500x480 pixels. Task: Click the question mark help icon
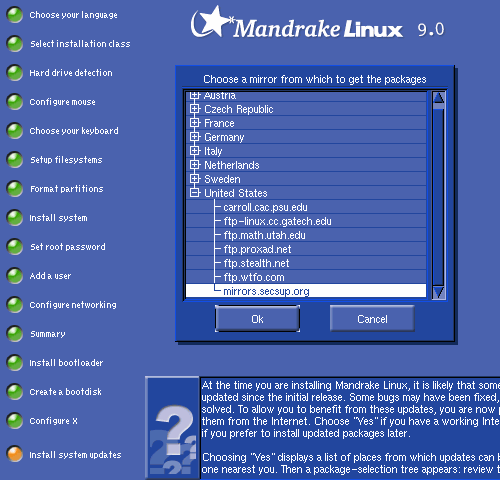(173, 428)
